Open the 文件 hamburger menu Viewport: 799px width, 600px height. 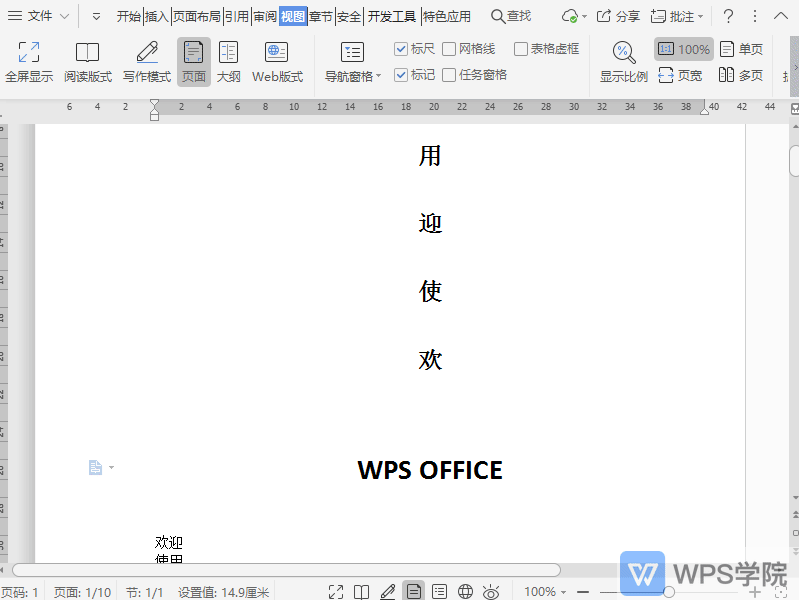(x=15, y=16)
